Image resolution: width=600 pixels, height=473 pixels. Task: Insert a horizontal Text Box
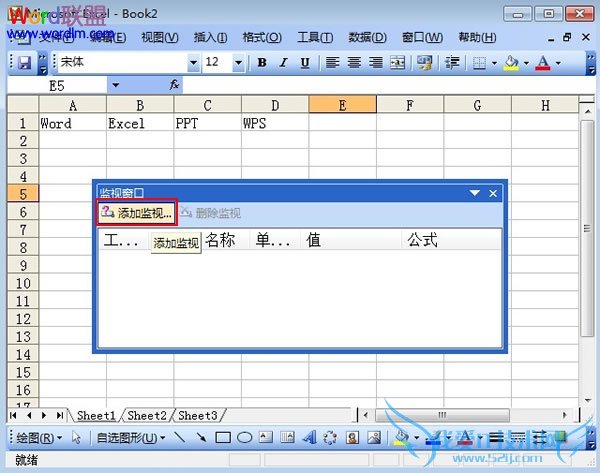coord(266,437)
